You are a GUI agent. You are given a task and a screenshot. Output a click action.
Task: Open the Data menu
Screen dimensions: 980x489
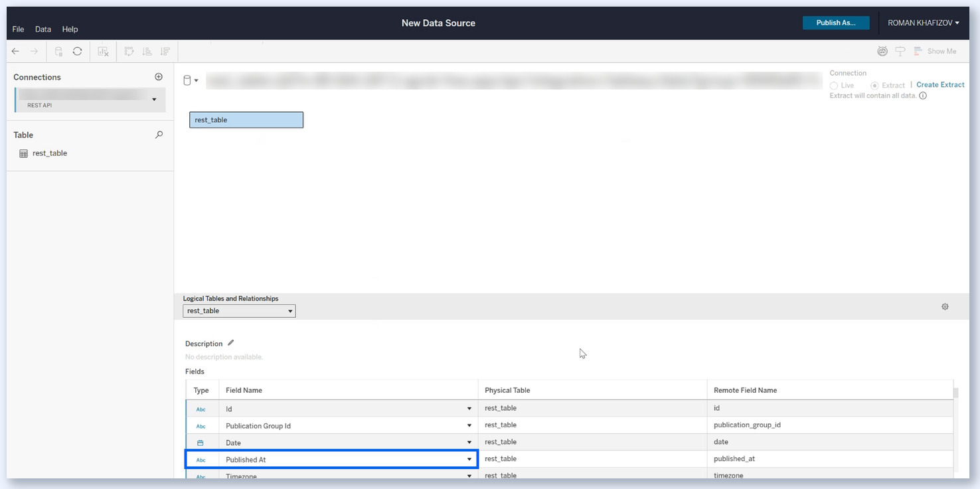tap(43, 29)
